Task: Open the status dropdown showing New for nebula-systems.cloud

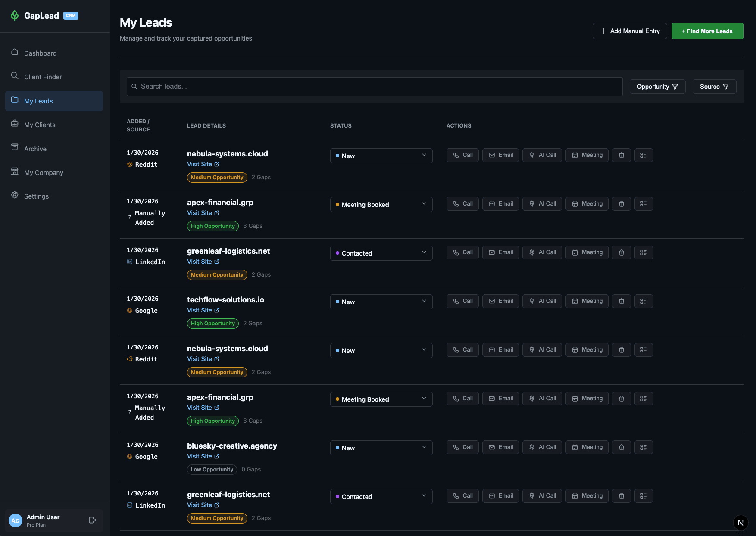Action: 381,156
